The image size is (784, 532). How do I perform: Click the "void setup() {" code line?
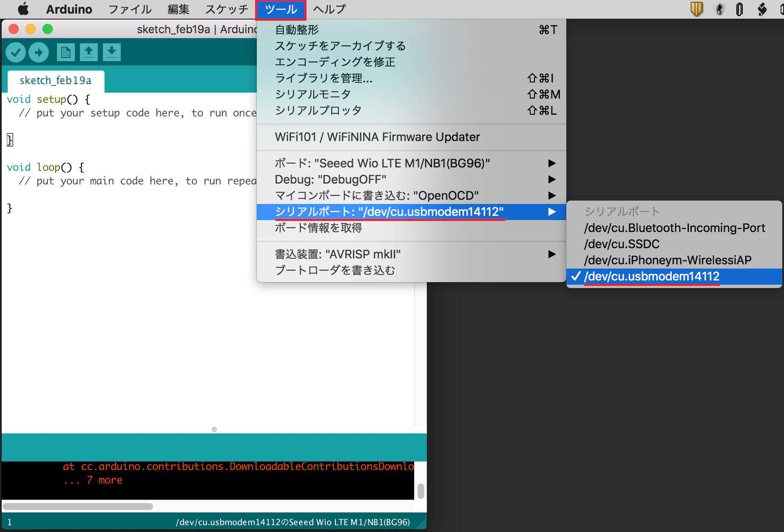(48, 99)
